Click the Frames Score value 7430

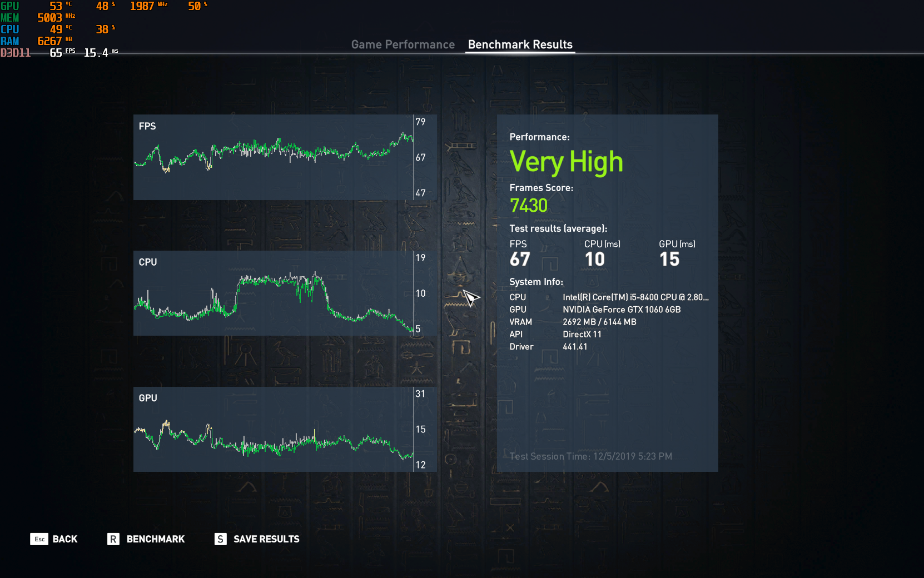[529, 206]
